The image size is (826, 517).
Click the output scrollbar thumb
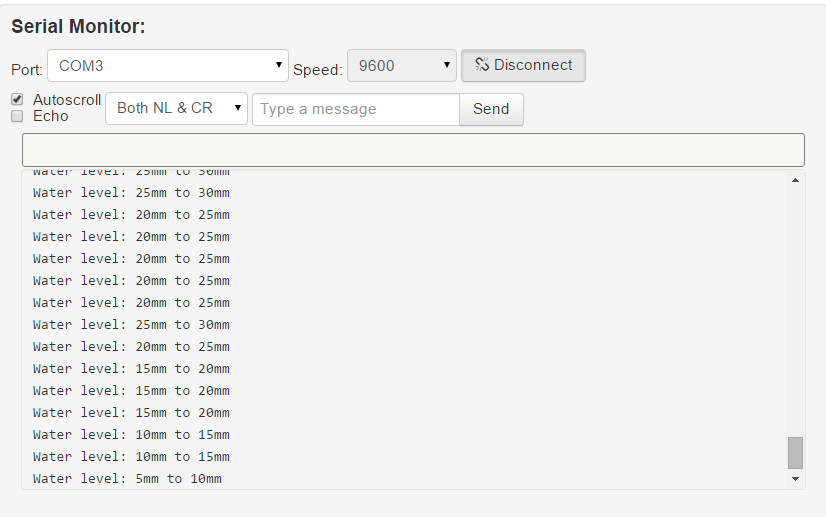click(x=796, y=452)
